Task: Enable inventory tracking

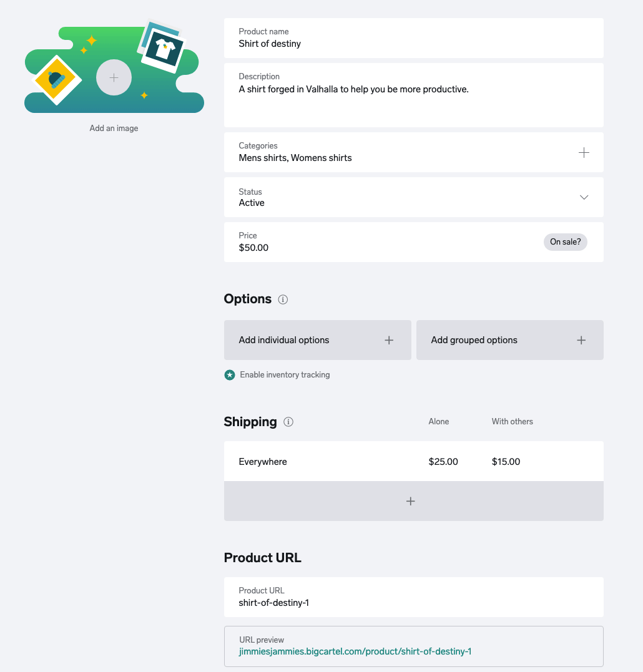Action: (x=285, y=375)
